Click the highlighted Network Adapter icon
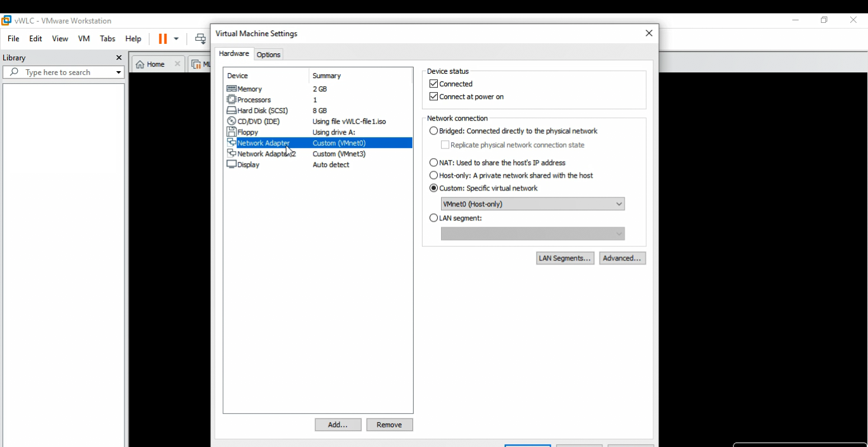Image resolution: width=868 pixels, height=447 pixels. coord(231,143)
